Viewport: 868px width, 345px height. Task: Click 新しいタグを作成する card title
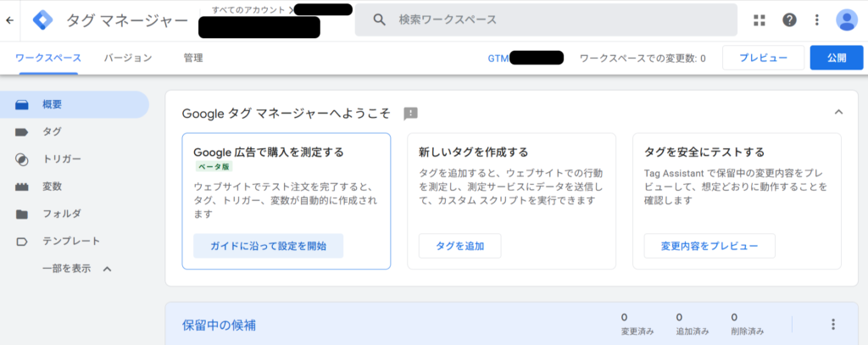point(473,152)
